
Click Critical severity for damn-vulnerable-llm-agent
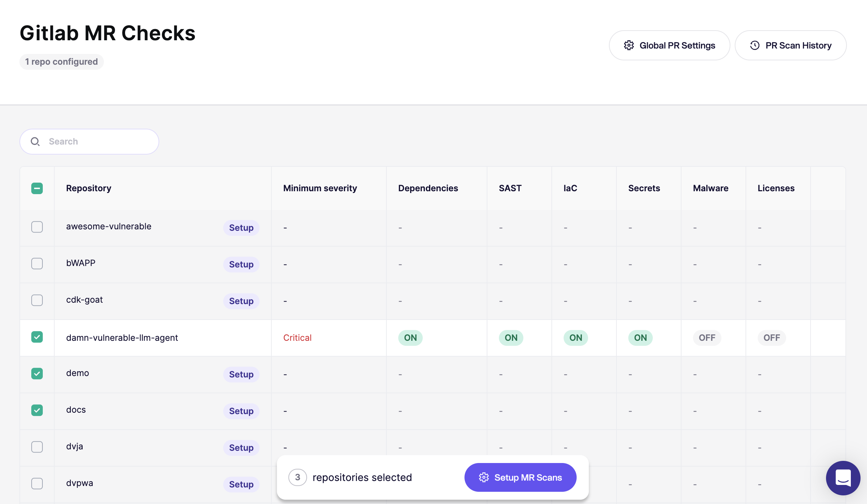(x=297, y=338)
